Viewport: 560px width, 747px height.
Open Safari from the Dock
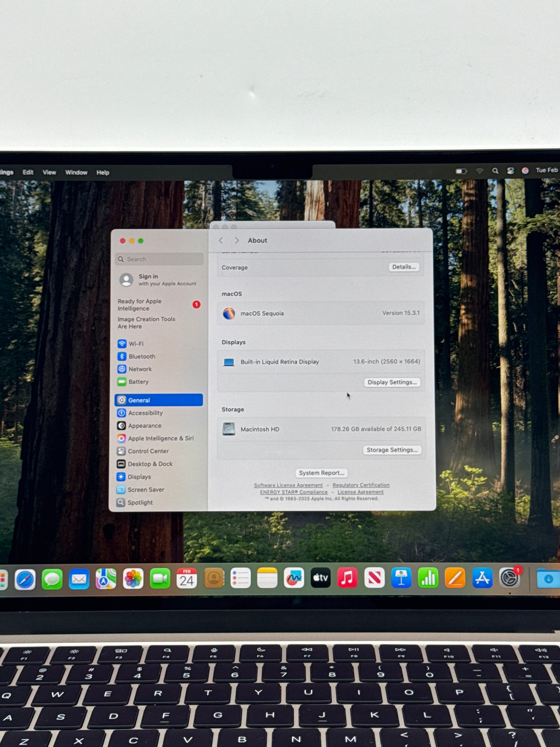tap(25, 579)
